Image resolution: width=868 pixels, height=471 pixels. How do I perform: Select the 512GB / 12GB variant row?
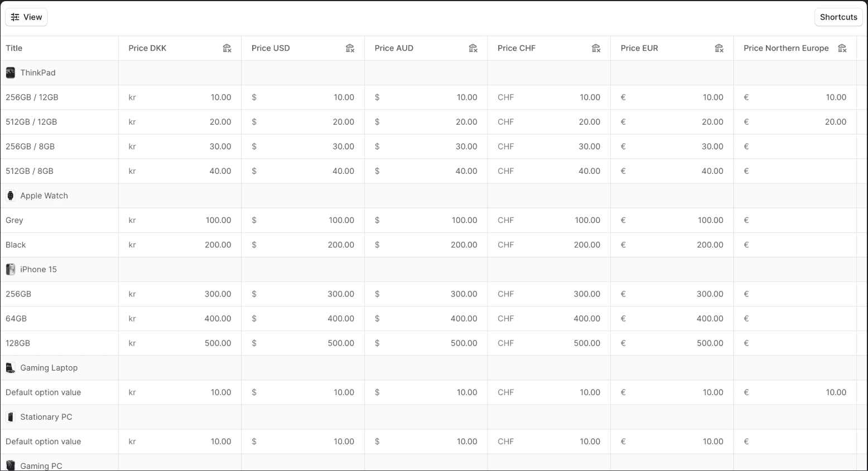click(59, 122)
